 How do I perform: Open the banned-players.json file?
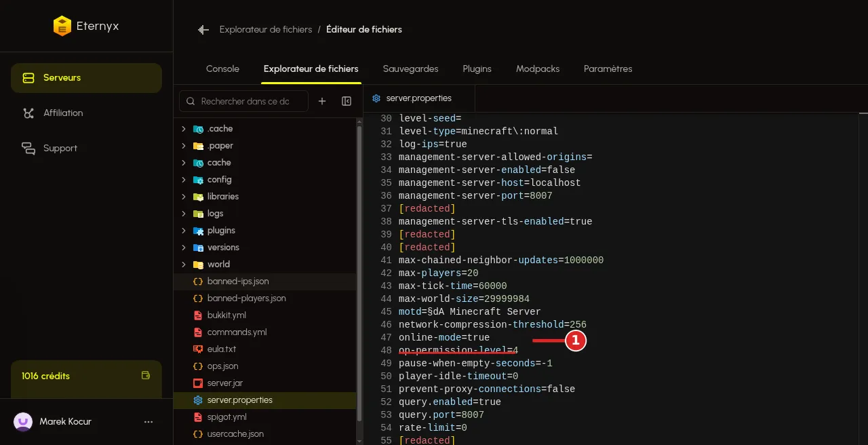click(x=265, y=298)
